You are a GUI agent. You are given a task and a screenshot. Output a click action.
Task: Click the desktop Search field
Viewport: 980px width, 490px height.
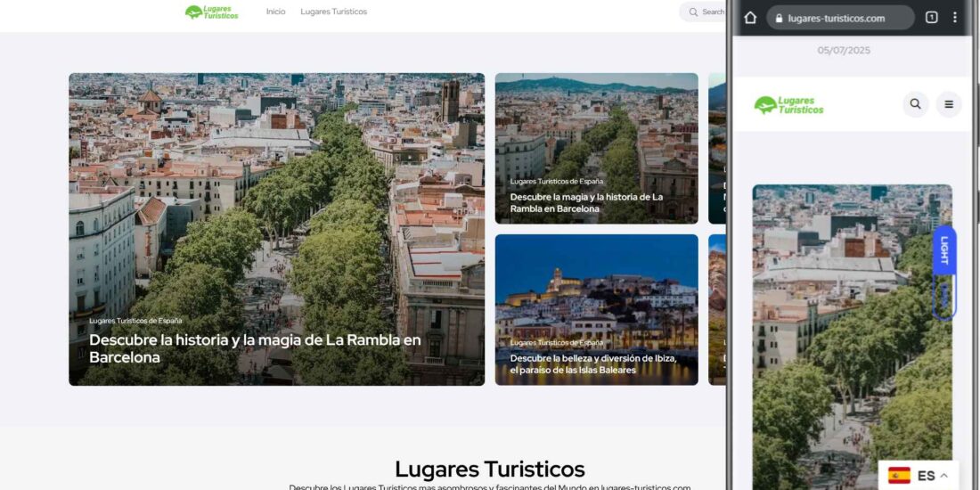[703, 12]
